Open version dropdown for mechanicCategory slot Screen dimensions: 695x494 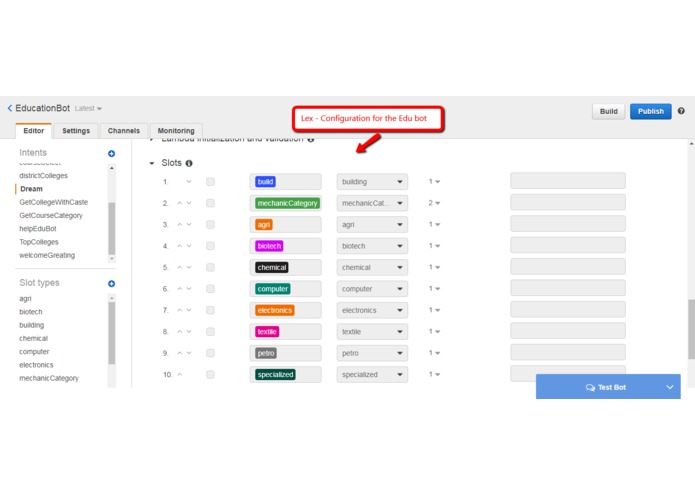[x=434, y=203]
